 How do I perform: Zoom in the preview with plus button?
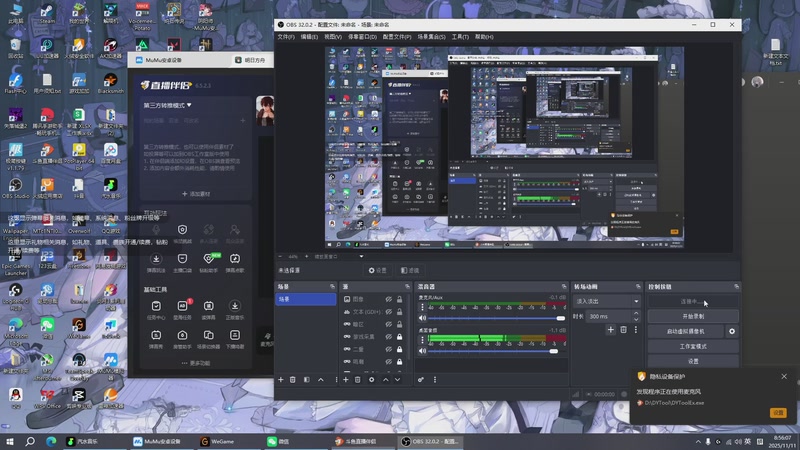(307, 257)
